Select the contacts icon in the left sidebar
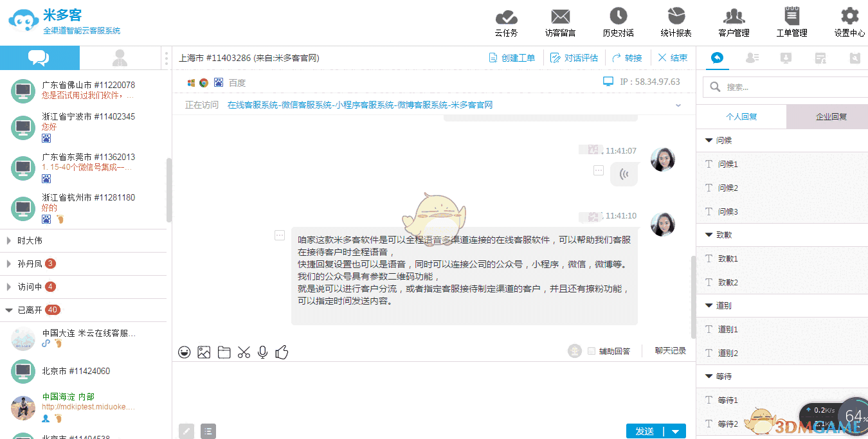 120,58
